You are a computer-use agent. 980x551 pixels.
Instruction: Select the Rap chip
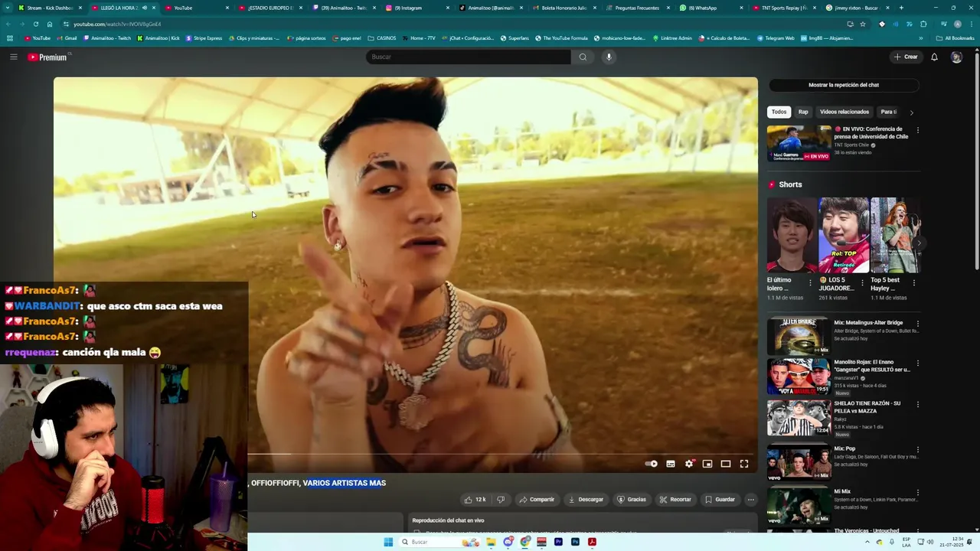click(803, 112)
